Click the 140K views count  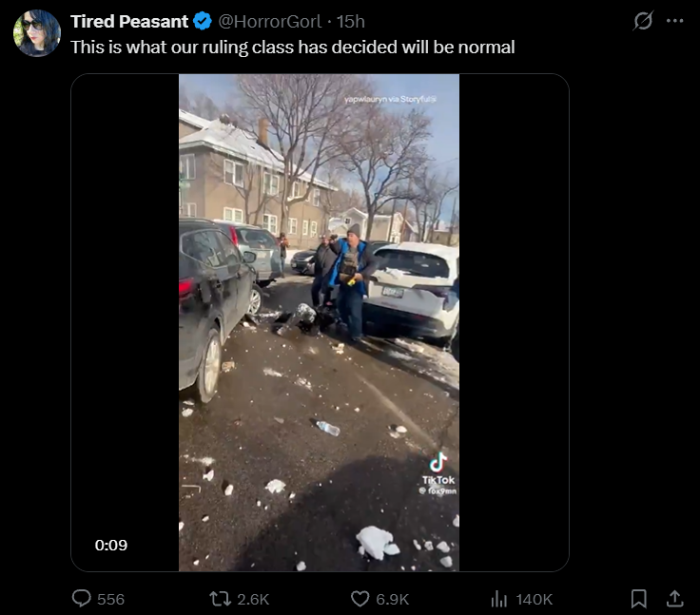pos(534,599)
